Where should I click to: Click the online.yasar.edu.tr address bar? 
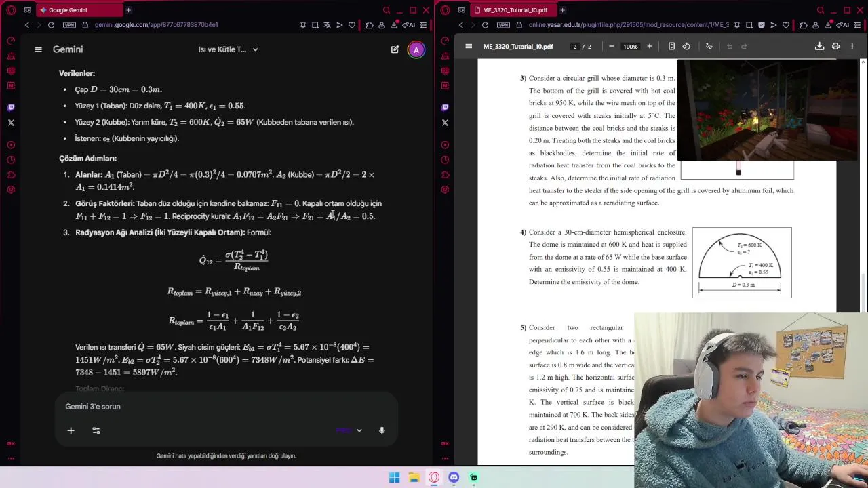click(x=629, y=25)
